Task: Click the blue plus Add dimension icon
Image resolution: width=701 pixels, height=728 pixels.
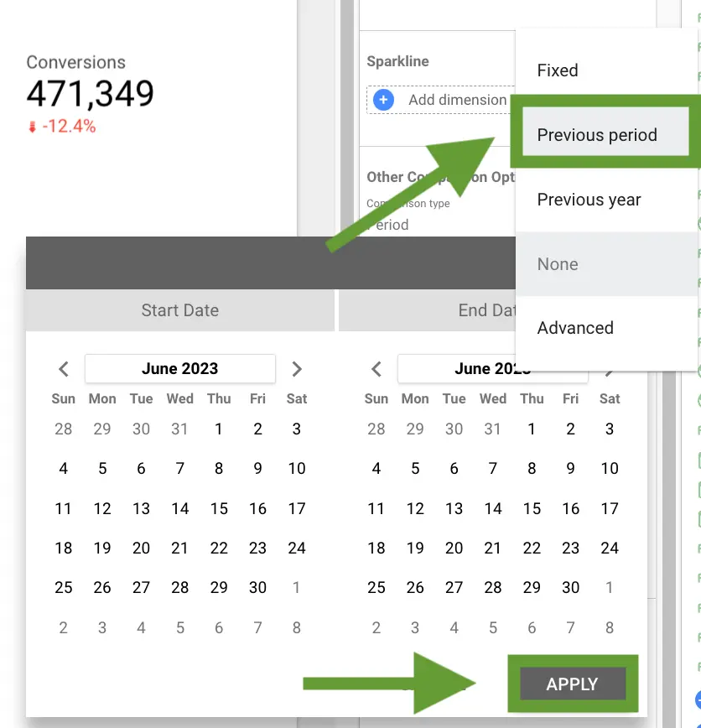Action: click(x=383, y=100)
